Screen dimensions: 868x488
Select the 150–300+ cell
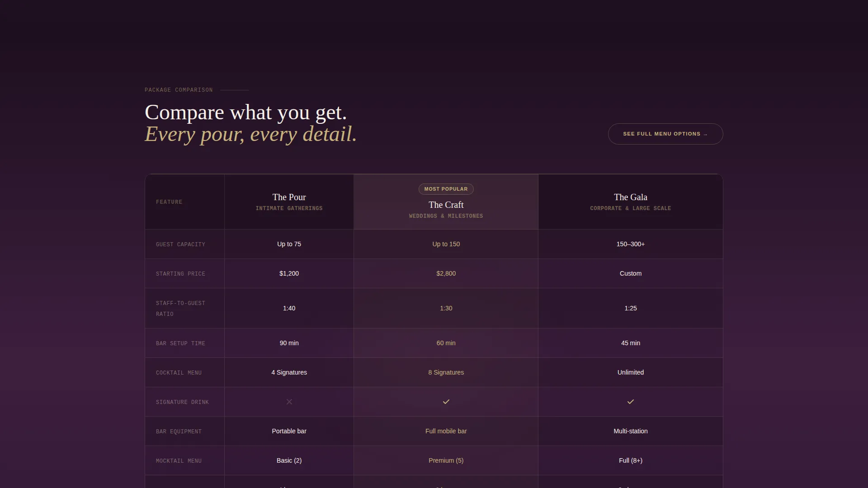(631, 244)
